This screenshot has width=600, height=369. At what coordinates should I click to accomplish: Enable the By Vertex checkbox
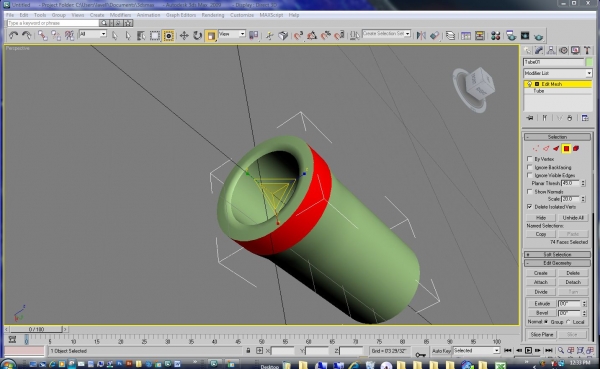(x=530, y=158)
